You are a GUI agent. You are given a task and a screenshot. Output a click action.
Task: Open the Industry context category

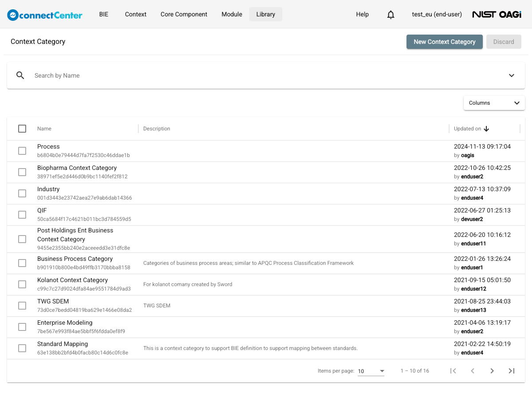tap(48, 189)
